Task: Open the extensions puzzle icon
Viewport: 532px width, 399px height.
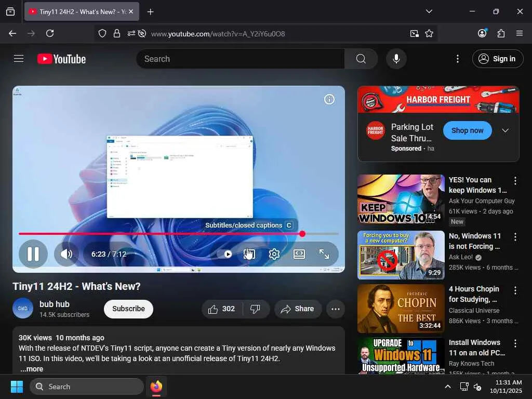Action: (x=501, y=33)
